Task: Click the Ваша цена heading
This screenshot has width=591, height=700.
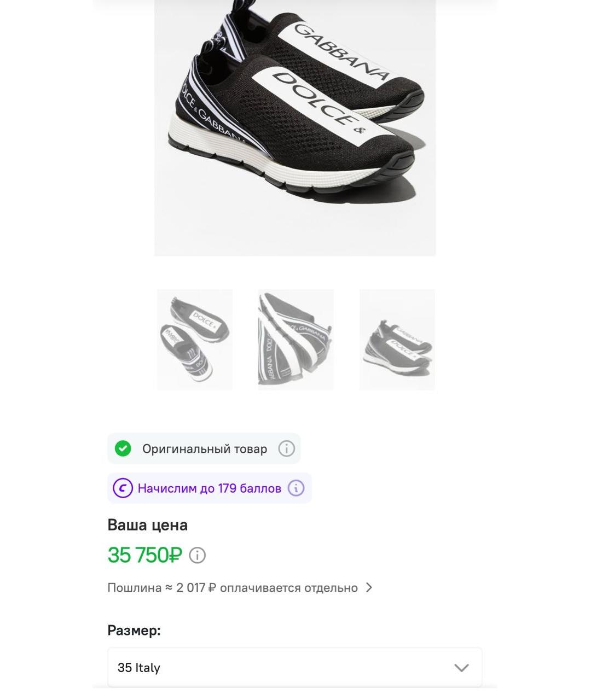Action: 148,525
